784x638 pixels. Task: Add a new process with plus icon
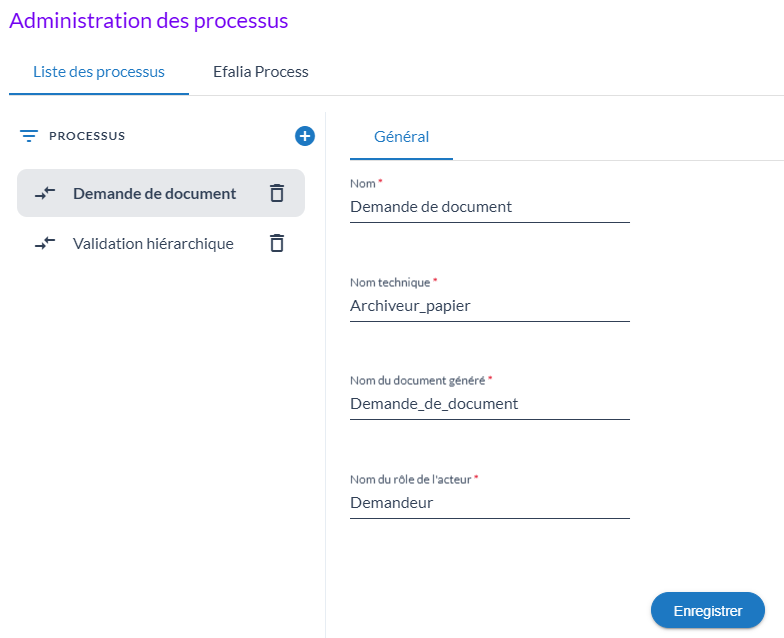pos(305,136)
